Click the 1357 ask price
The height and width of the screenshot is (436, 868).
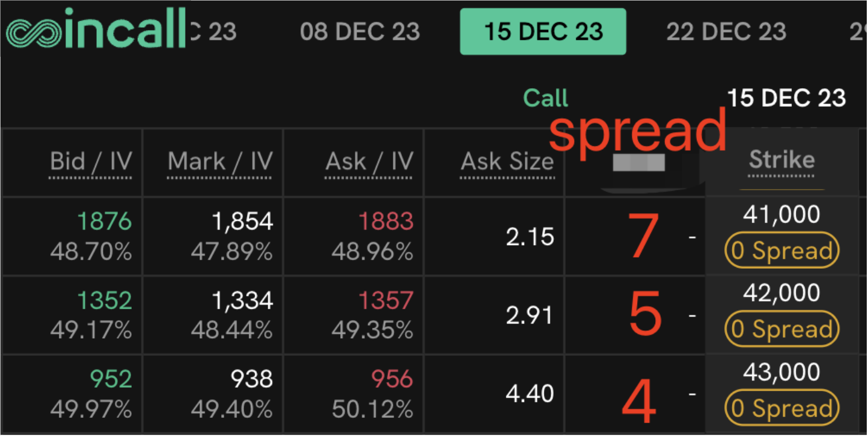[386, 300]
